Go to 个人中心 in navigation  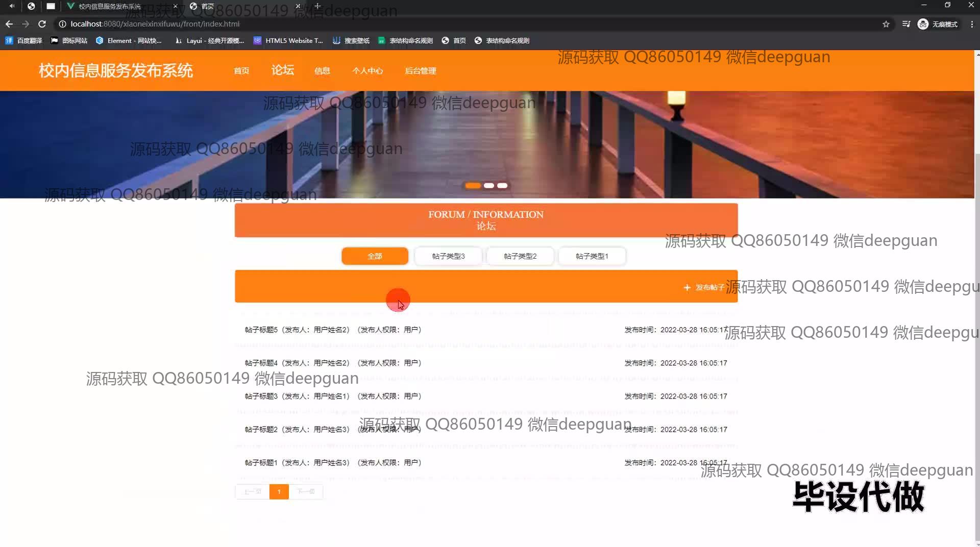click(x=367, y=71)
